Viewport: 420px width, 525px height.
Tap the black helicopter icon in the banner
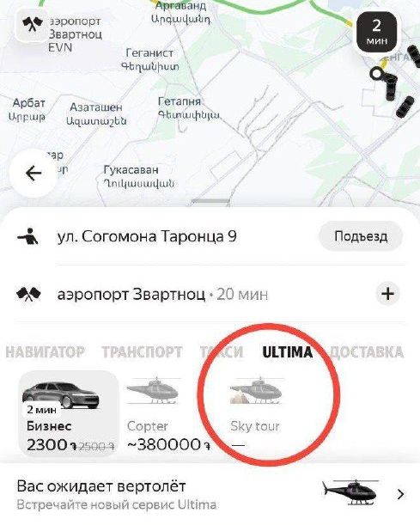[350, 493]
